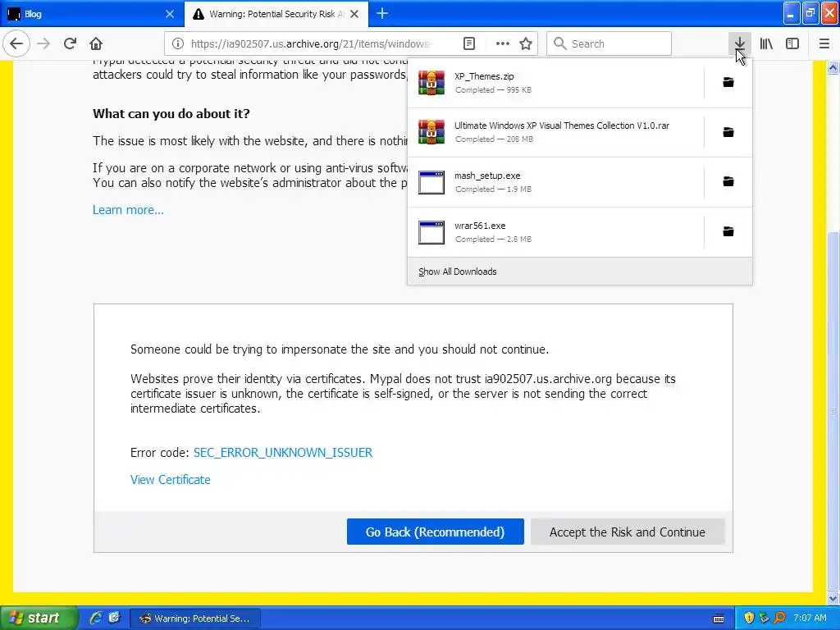Show site information icon in address bar
The image size is (840, 630).
[178, 43]
